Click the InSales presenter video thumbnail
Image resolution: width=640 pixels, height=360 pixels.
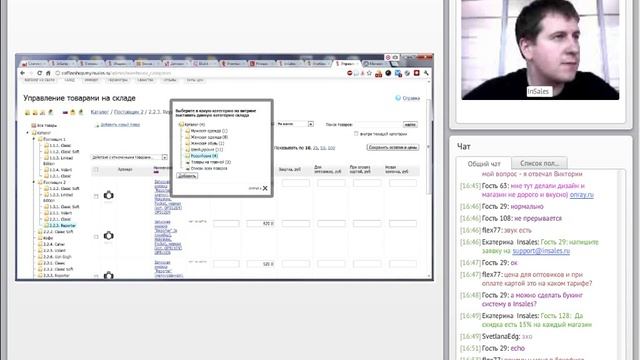[x=540, y=49]
